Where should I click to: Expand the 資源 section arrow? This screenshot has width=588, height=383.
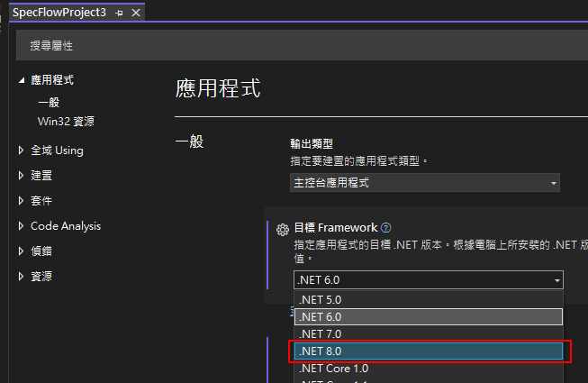[21, 277]
